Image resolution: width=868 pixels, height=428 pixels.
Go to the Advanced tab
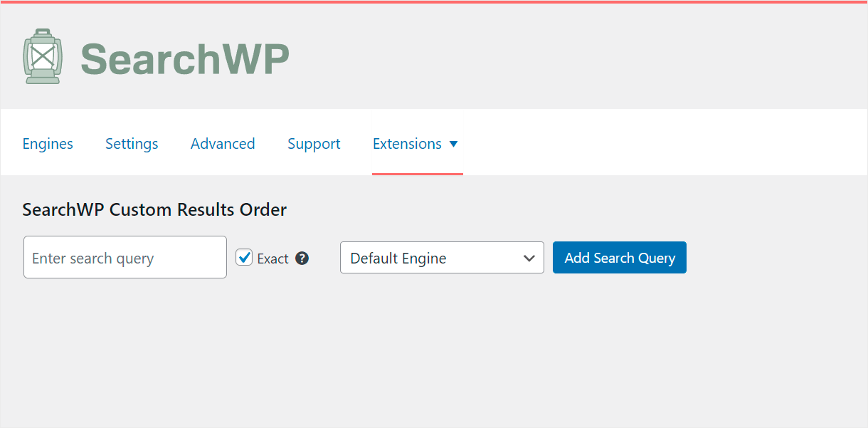tap(223, 144)
